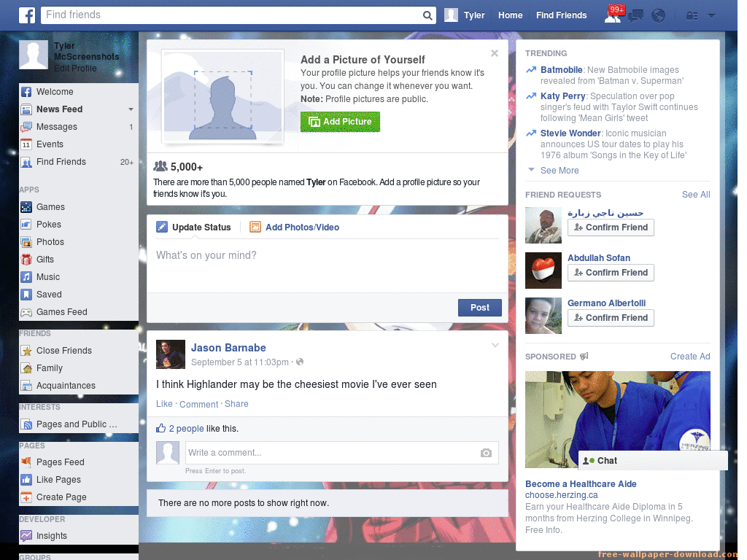
Task: Open See All friend requests link
Action: pyautogui.click(x=695, y=194)
